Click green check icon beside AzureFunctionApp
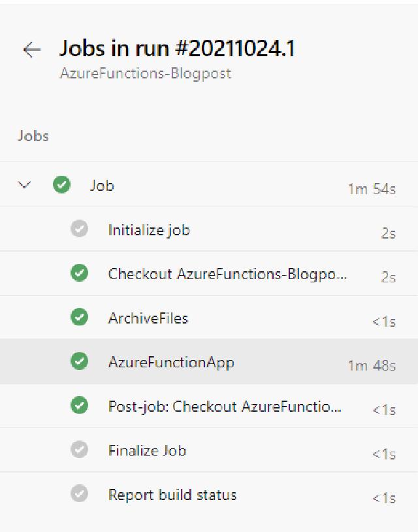 click(x=79, y=361)
